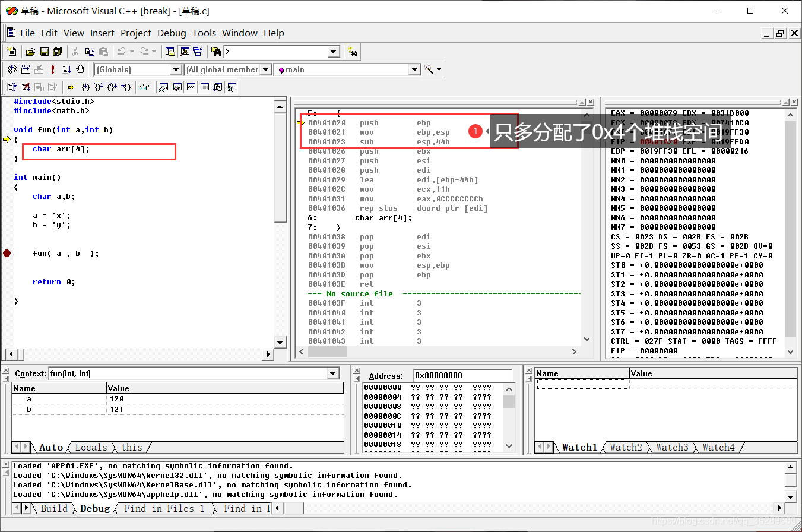Expand the Context fun(int, int) dropdown
Viewport: 802px width, 532px height.
pyautogui.click(x=333, y=373)
